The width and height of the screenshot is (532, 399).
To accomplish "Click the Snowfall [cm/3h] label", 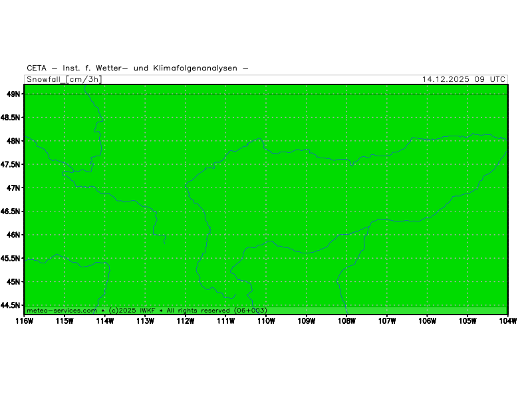I will [64, 79].
